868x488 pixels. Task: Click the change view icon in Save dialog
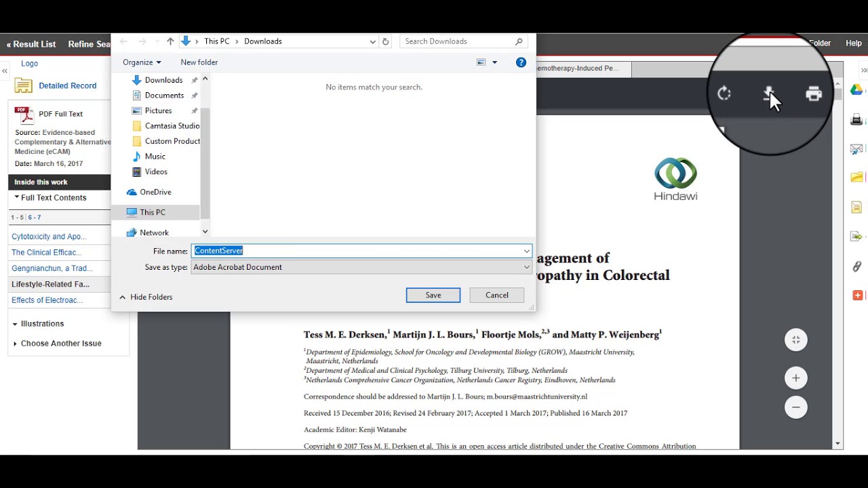click(x=481, y=62)
